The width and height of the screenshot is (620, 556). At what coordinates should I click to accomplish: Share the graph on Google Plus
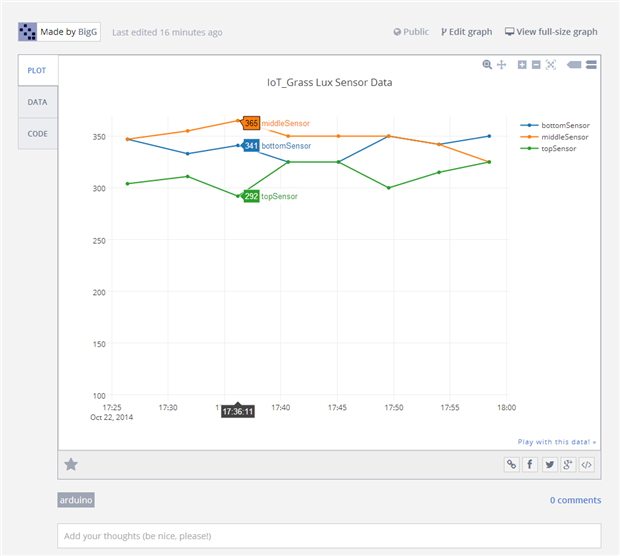coord(568,464)
